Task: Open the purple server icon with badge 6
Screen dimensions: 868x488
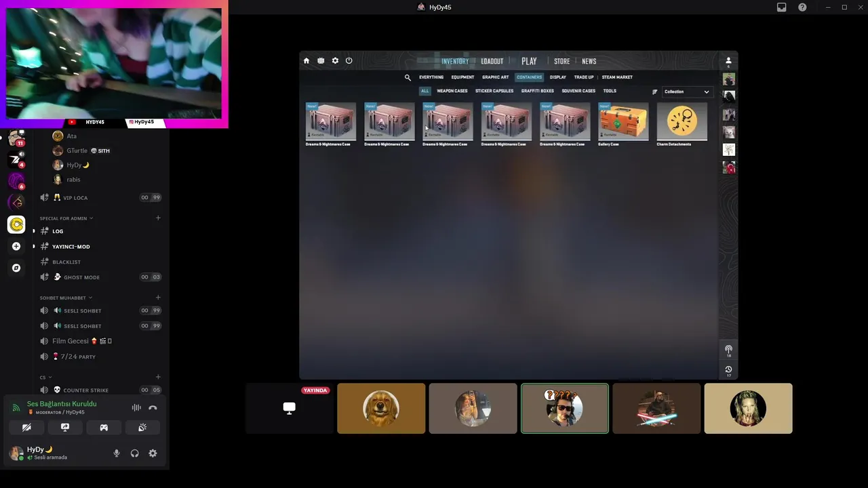Action: (16, 181)
